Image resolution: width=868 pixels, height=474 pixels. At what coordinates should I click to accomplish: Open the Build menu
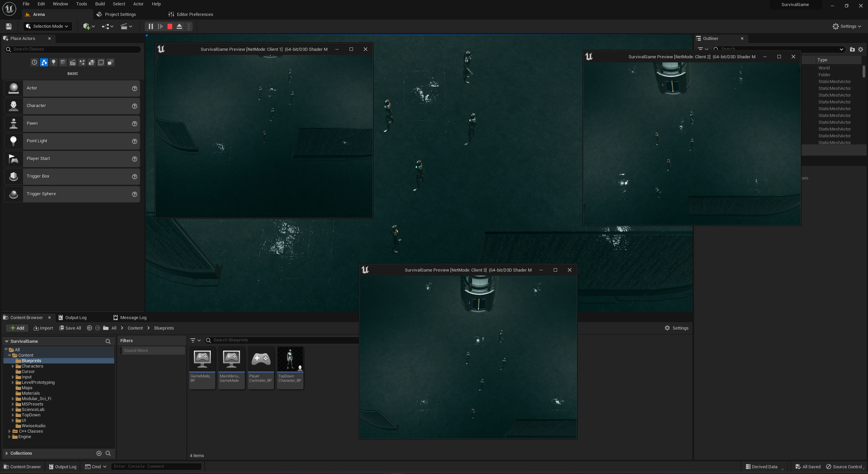click(100, 4)
